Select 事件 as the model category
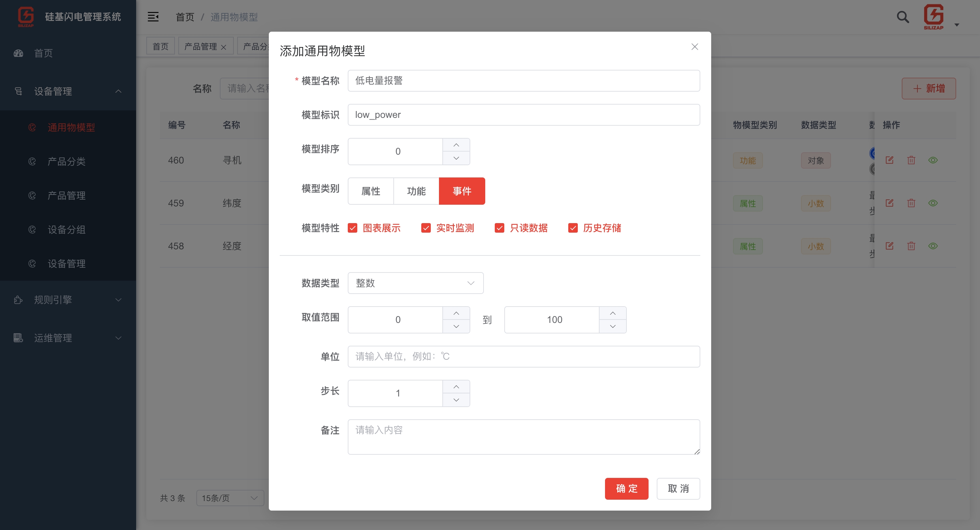980x530 pixels. pos(462,191)
